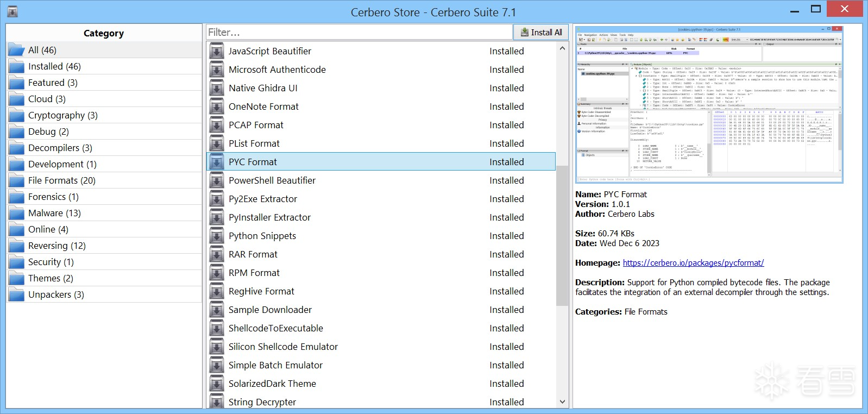Click into the Filter text field
The height and width of the screenshot is (414, 868).
pyautogui.click(x=358, y=33)
